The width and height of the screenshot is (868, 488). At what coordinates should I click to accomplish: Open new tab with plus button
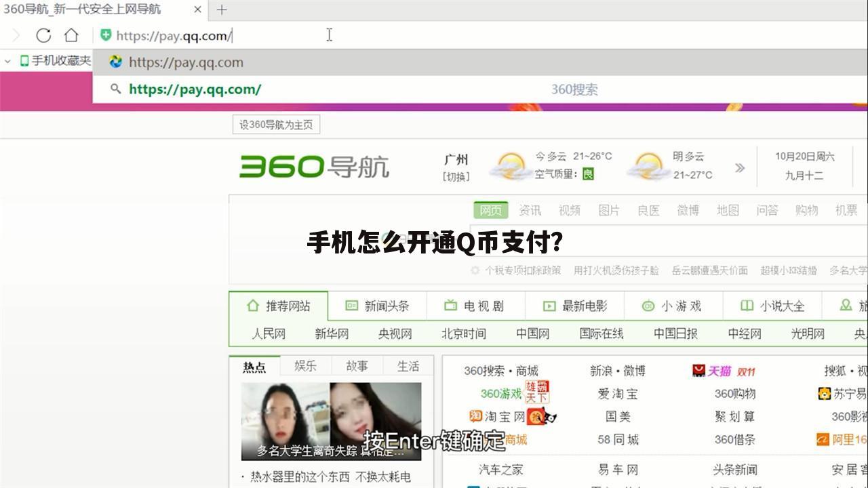click(x=222, y=9)
